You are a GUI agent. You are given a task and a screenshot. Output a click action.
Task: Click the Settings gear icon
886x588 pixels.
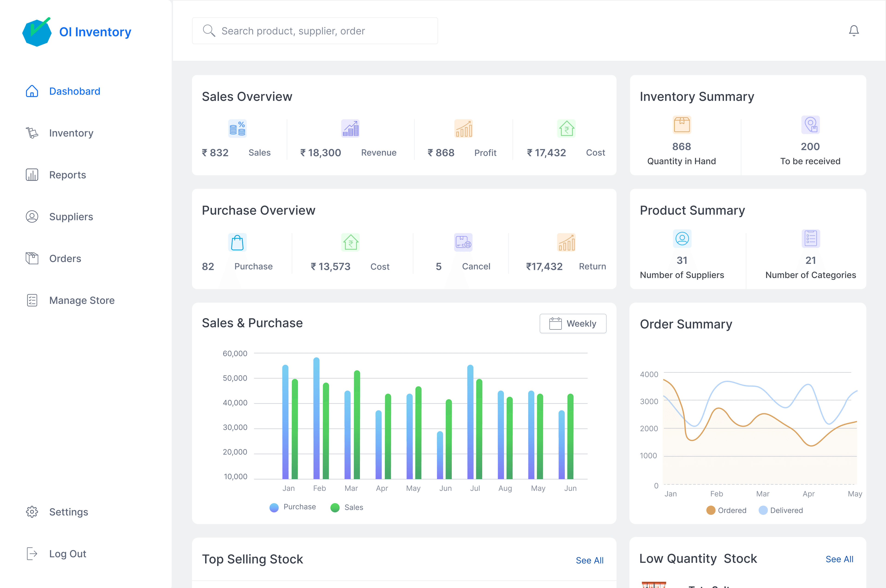tap(32, 512)
